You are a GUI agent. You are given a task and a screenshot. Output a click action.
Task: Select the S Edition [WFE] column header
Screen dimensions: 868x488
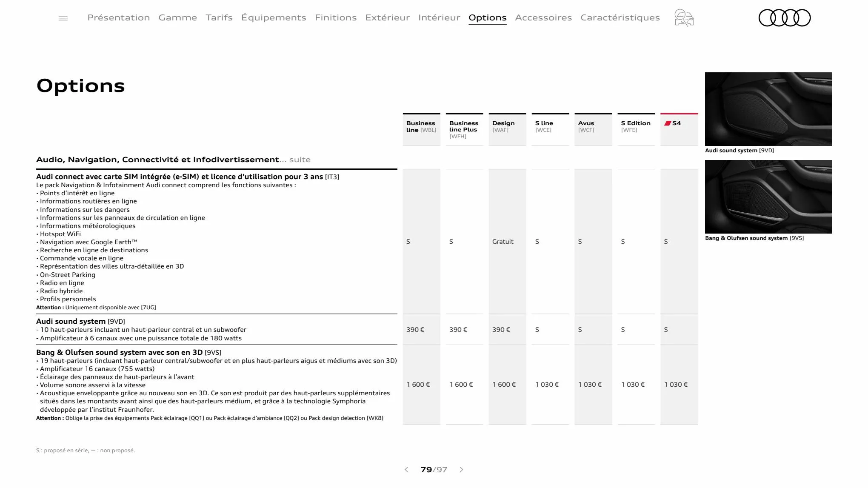[636, 129]
